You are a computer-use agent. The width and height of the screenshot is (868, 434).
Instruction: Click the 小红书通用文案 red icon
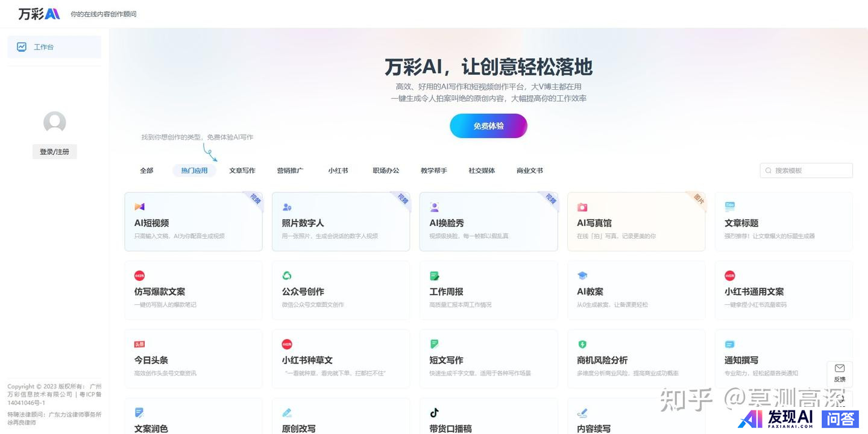coord(730,275)
